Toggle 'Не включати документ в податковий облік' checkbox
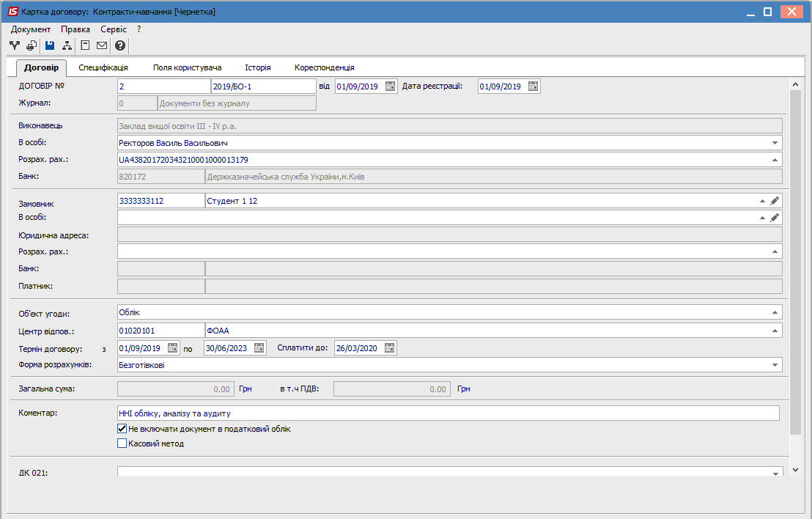 122,429
